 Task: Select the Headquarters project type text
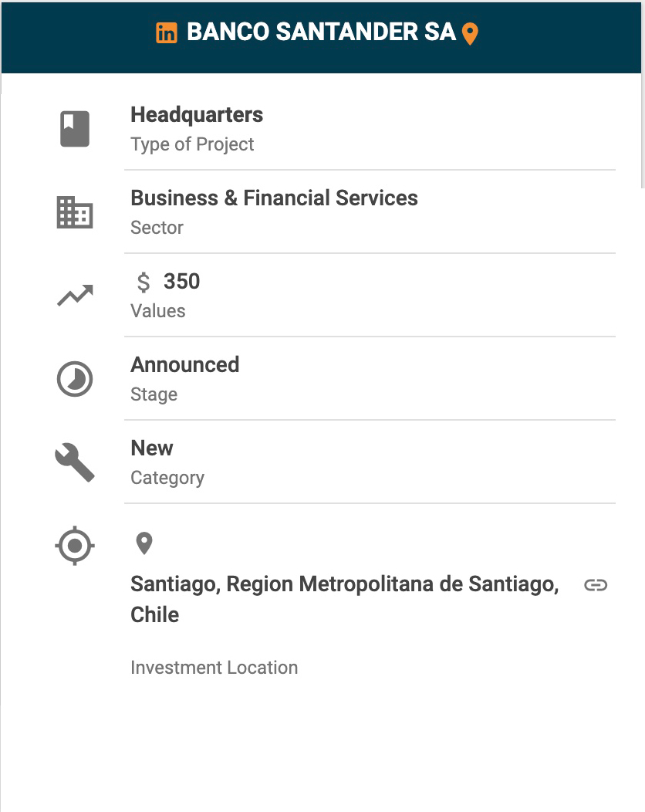coord(197,115)
